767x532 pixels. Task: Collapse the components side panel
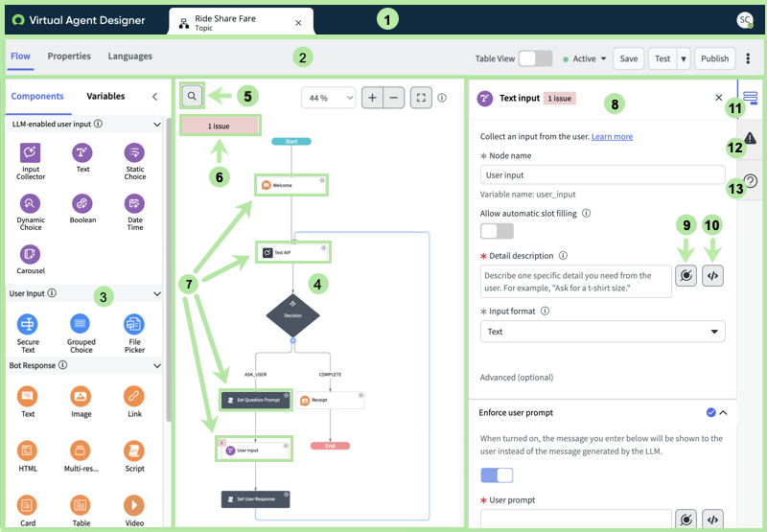(x=154, y=96)
